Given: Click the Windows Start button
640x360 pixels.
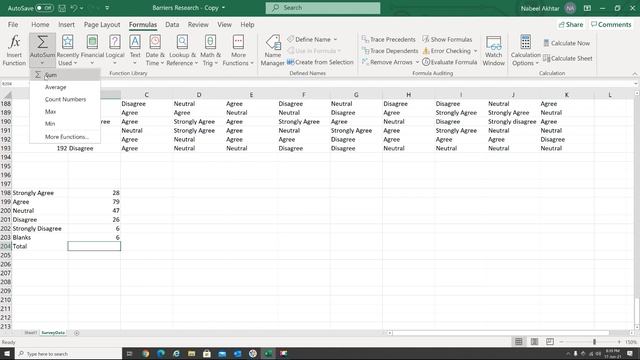Looking at the screenshot, I should click(7, 353).
